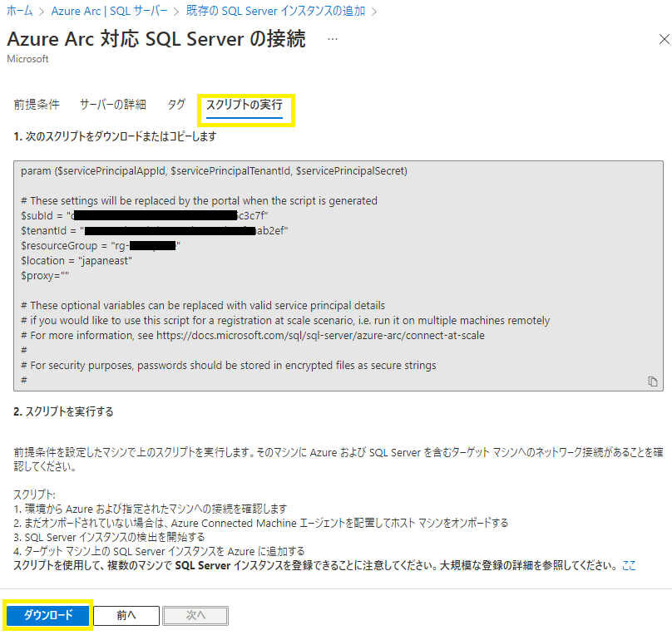Click the 前へ button
Image resolution: width=672 pixels, height=635 pixels.
[x=126, y=616]
